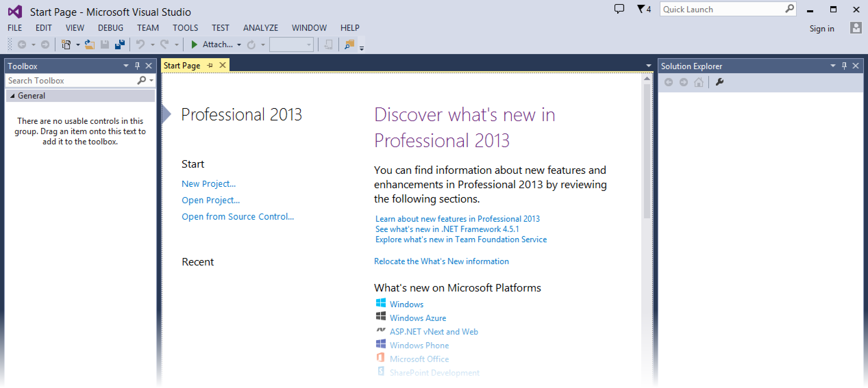Toggle auto-hide pin on Toolbox panel
The height and width of the screenshot is (388, 868).
coord(137,66)
